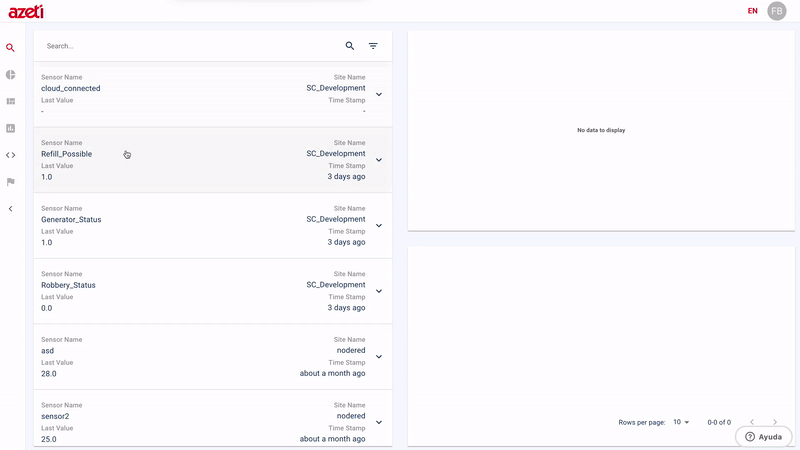
Task: Click the magnifier icon in the search bar
Action: pos(350,46)
